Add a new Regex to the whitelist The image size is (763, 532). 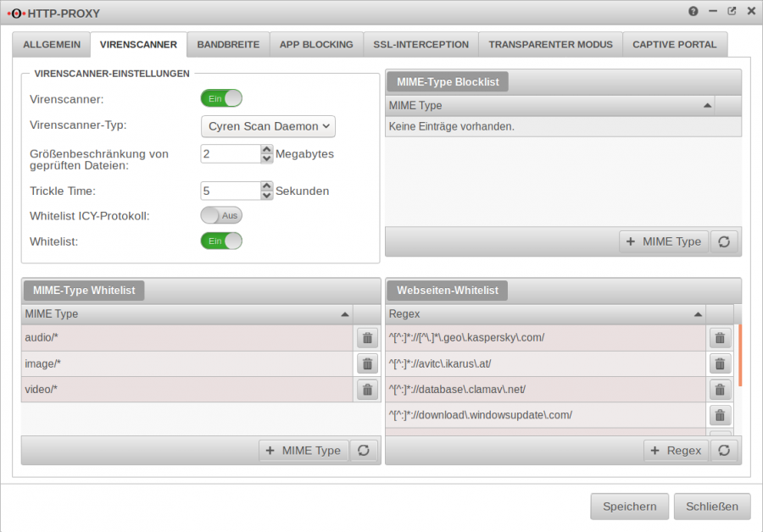click(676, 450)
